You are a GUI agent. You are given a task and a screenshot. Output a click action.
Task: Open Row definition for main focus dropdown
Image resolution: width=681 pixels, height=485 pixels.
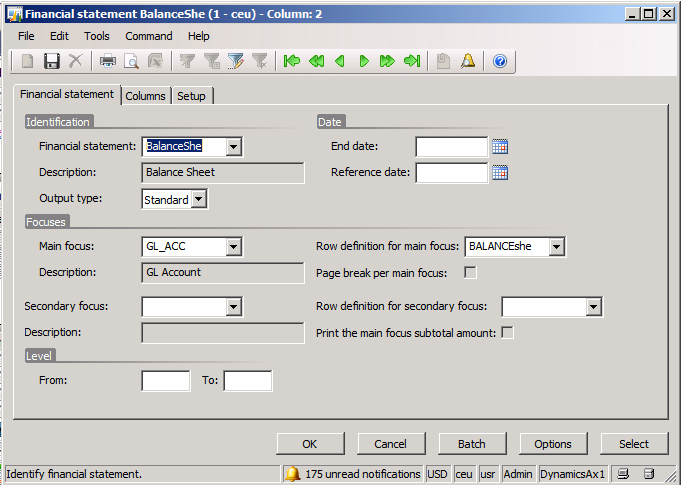coord(556,247)
